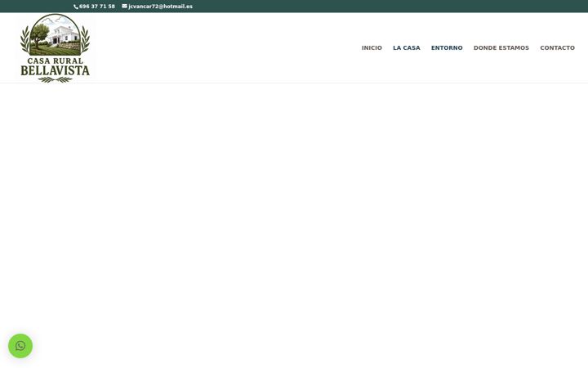Viewport: 588px width, 368px height.
Task: Click the CASA RURAL text in logo
Action: 56,61
